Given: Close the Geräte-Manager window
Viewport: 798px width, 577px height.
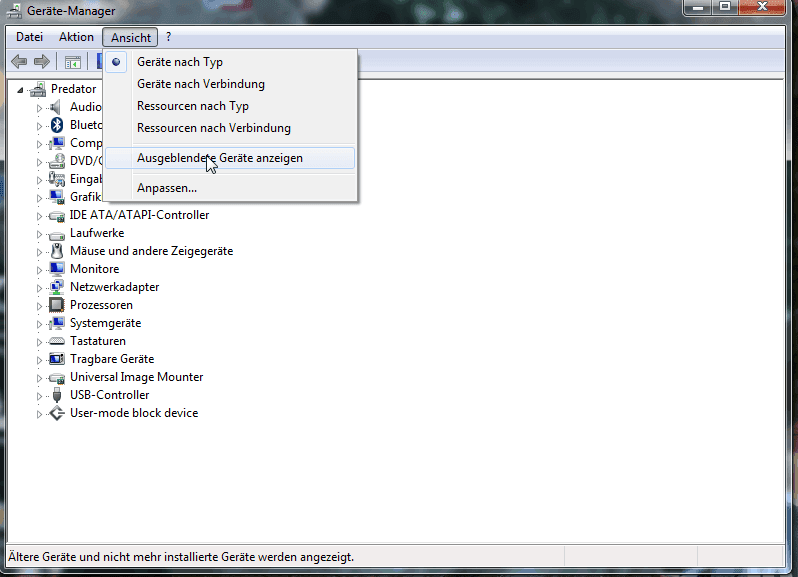Looking at the screenshot, I should point(762,7).
